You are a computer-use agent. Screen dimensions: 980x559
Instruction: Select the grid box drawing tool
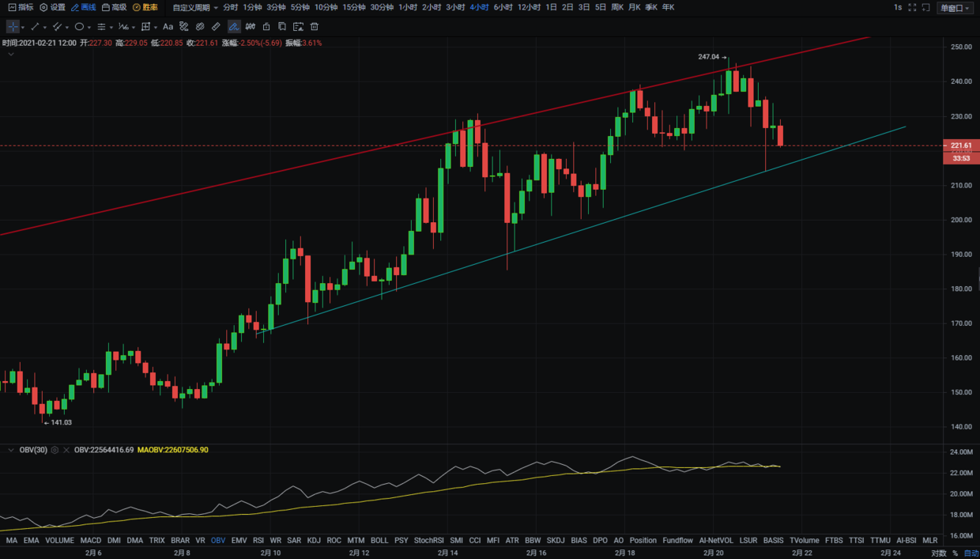tap(145, 26)
